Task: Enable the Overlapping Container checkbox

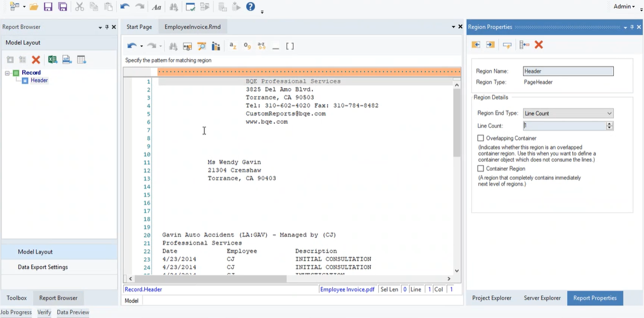Action: pos(481,138)
